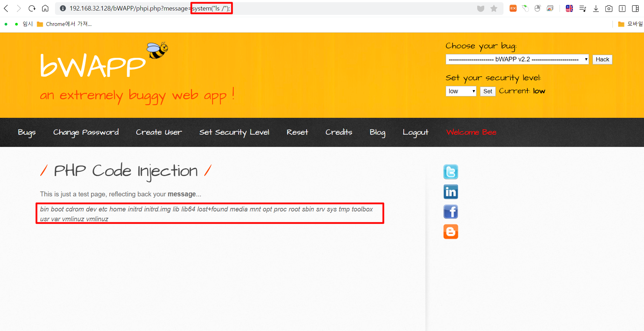Go to browser home icon

(x=45, y=8)
